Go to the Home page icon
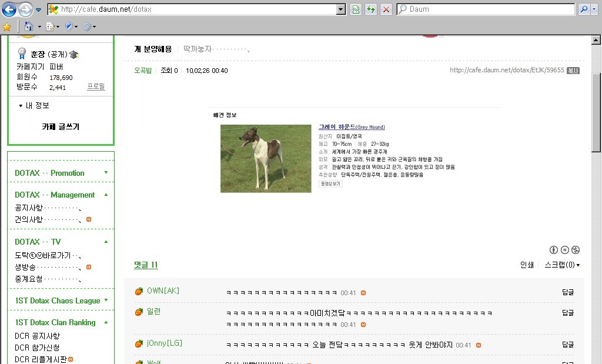This screenshot has width=602, height=364. (29, 26)
